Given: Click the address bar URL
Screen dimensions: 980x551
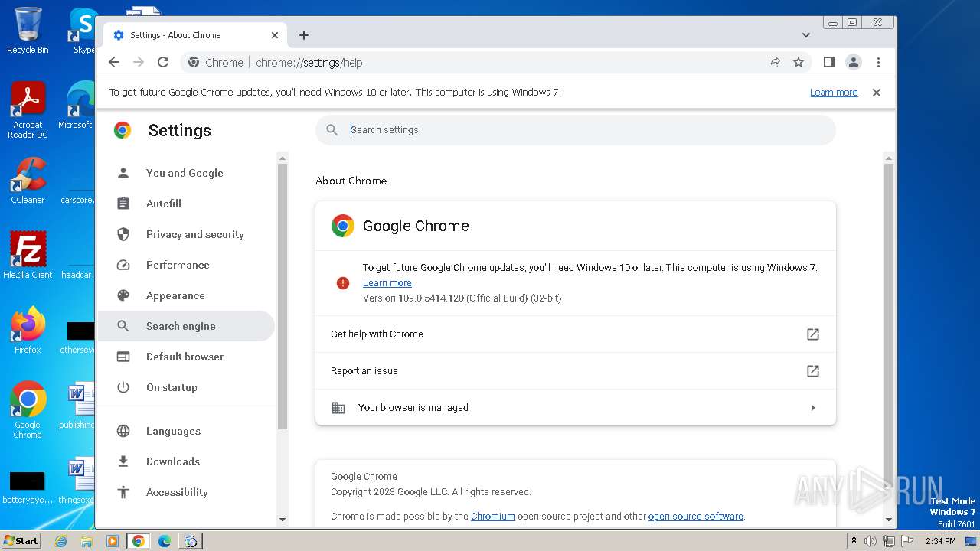Looking at the screenshot, I should tap(309, 63).
